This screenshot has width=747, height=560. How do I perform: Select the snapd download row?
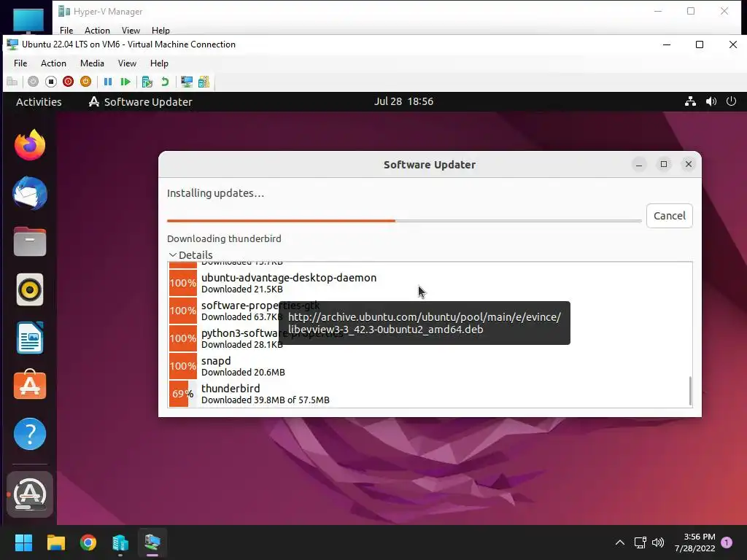(429, 366)
